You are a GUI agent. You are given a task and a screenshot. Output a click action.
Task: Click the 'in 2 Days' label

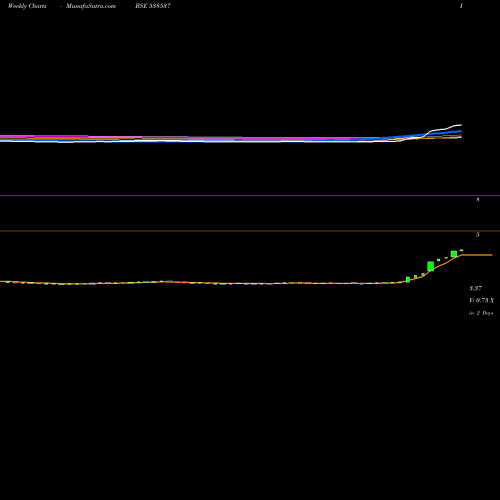click(x=481, y=313)
